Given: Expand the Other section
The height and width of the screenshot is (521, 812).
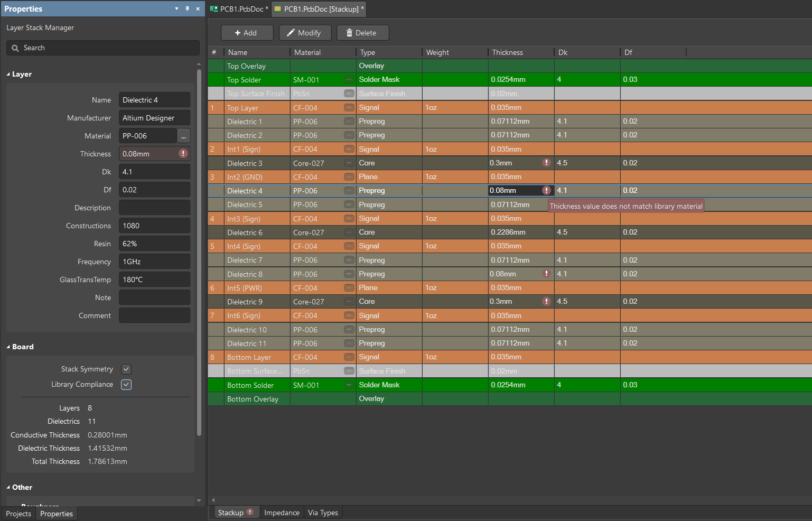Looking at the screenshot, I should pos(8,487).
